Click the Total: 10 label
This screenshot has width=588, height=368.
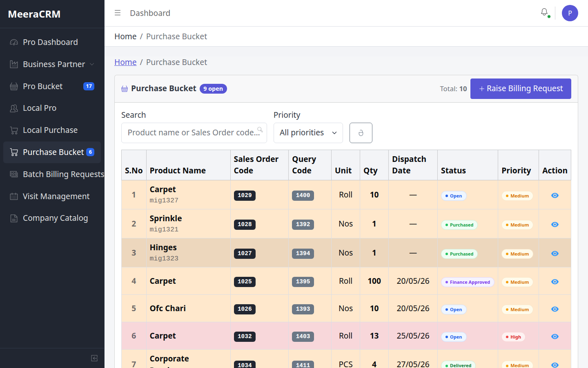(x=453, y=89)
